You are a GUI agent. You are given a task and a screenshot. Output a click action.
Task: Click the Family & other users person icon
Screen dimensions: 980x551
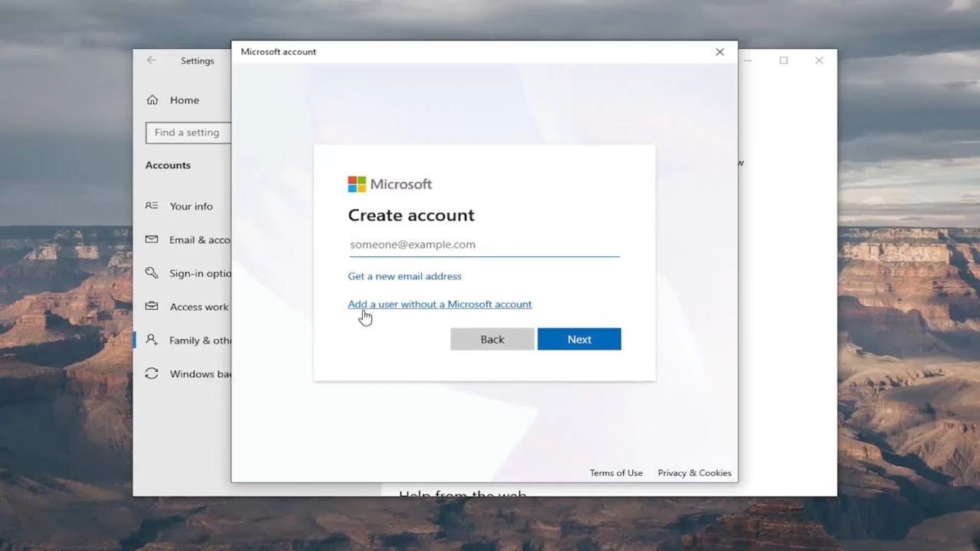(152, 340)
